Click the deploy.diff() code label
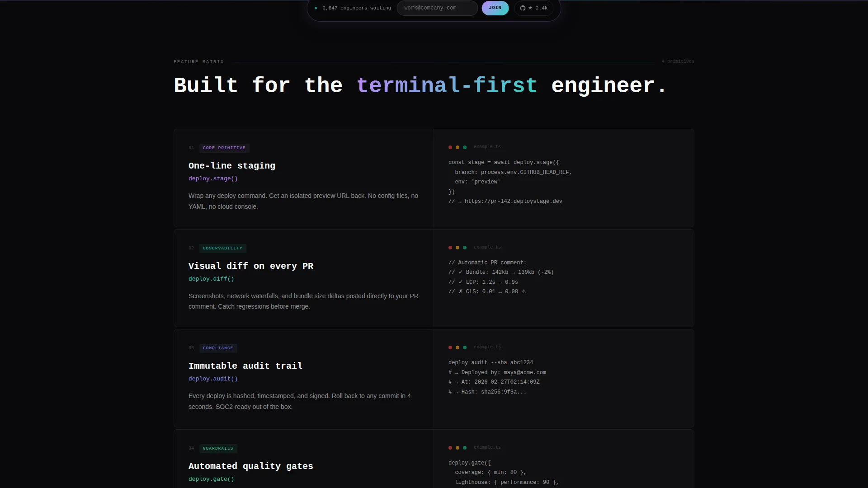Screen dimensions: 868x488 [211, 279]
